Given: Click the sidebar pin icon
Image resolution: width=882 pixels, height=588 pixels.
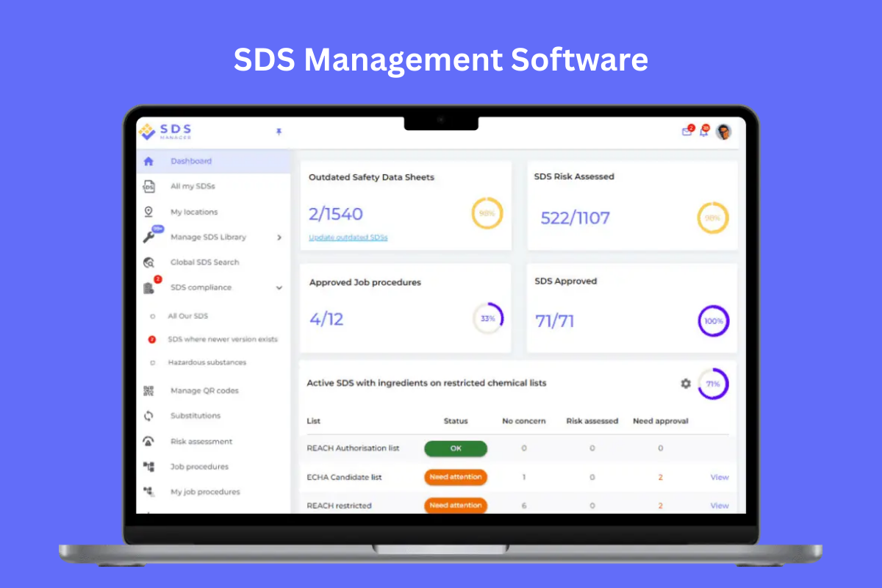Looking at the screenshot, I should pyautogui.click(x=279, y=132).
